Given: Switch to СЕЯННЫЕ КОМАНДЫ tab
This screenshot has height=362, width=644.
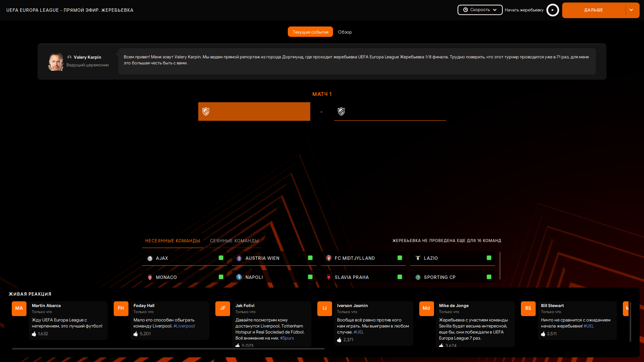Looking at the screenshot, I should tap(234, 241).
